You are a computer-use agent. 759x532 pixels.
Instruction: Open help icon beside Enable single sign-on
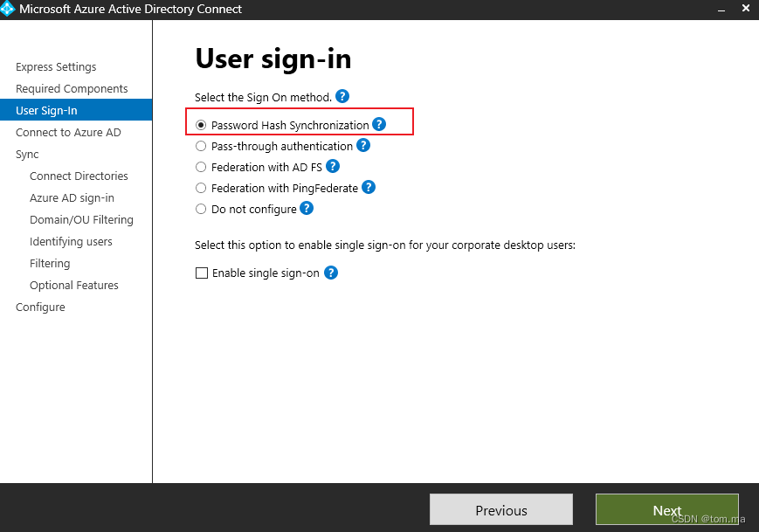(x=331, y=273)
